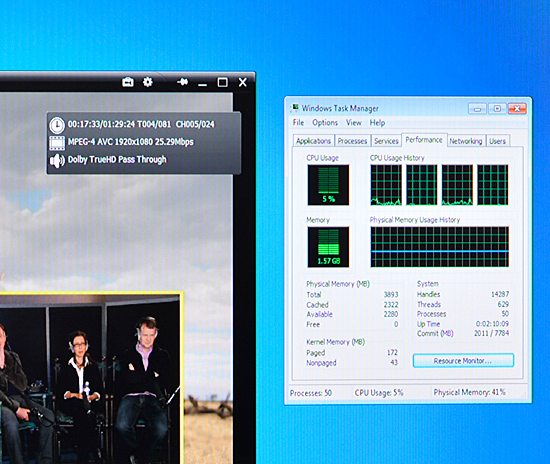This screenshot has width=550, height=464.
Task: Switch to the Processes tab
Action: tap(353, 141)
